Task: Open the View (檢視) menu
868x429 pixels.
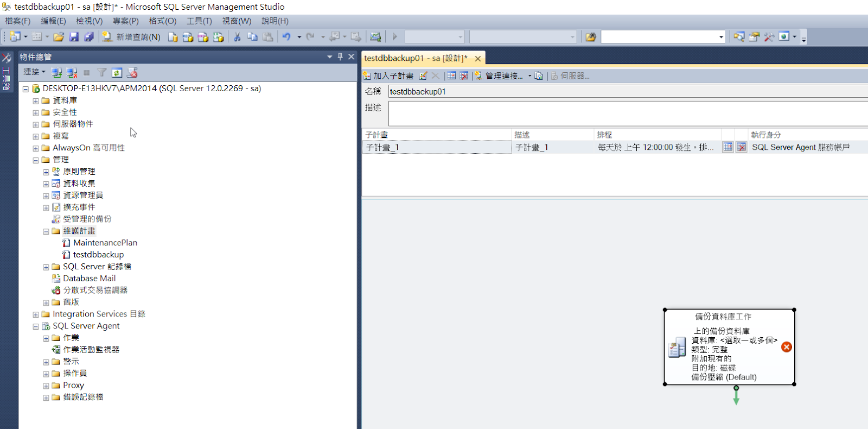Action: pos(89,21)
